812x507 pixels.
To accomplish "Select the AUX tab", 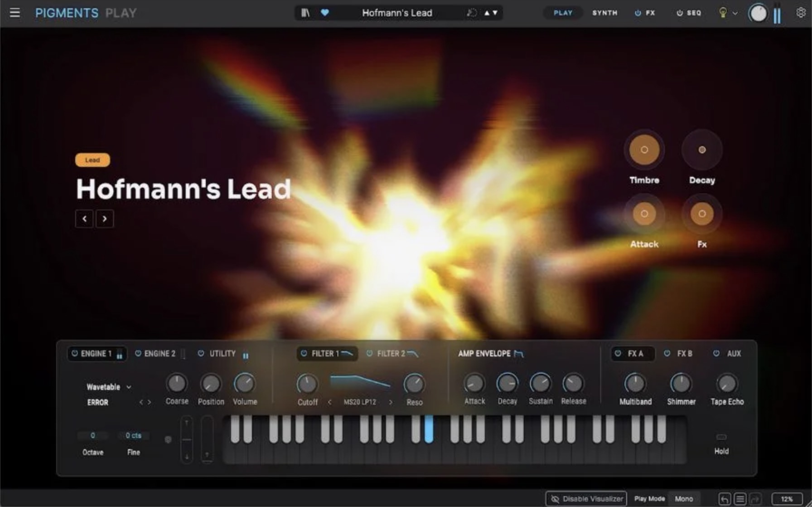I will point(734,353).
